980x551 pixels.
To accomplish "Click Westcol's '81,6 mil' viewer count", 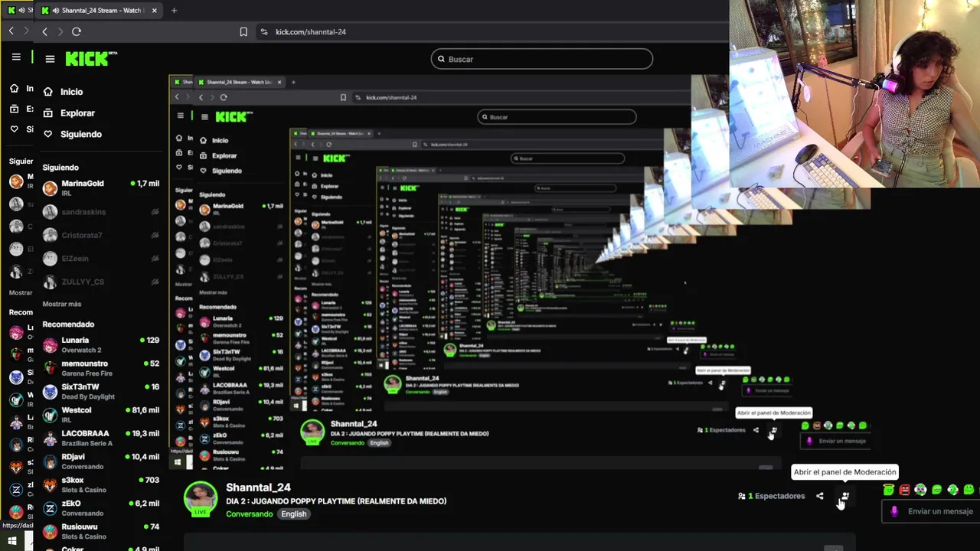I will (x=142, y=410).
